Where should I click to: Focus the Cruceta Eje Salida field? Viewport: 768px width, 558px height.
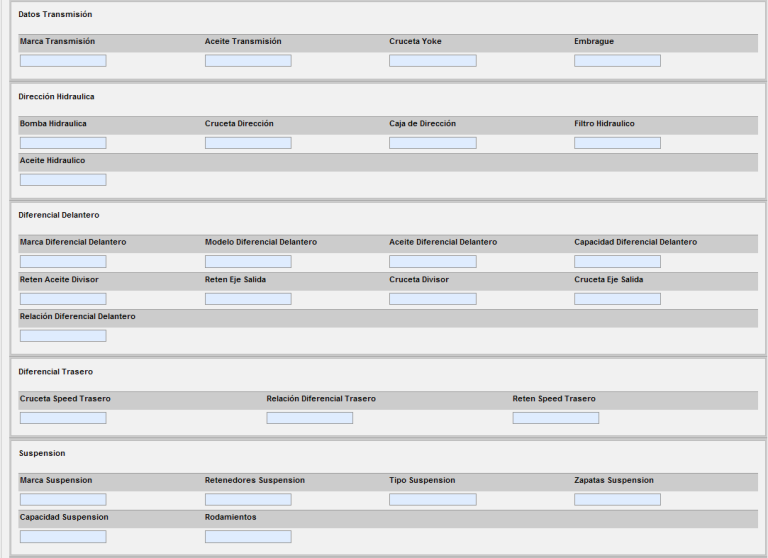pos(617,299)
